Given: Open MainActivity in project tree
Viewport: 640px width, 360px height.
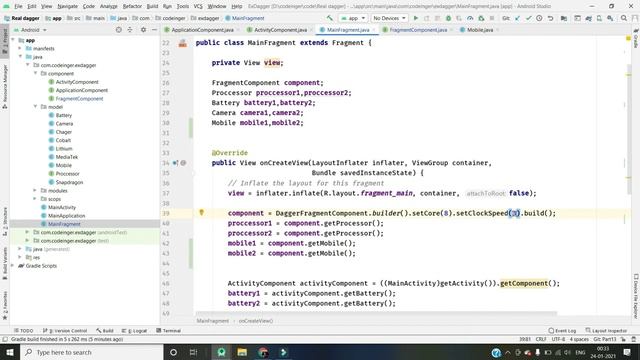Looking at the screenshot, I should pos(62,207).
